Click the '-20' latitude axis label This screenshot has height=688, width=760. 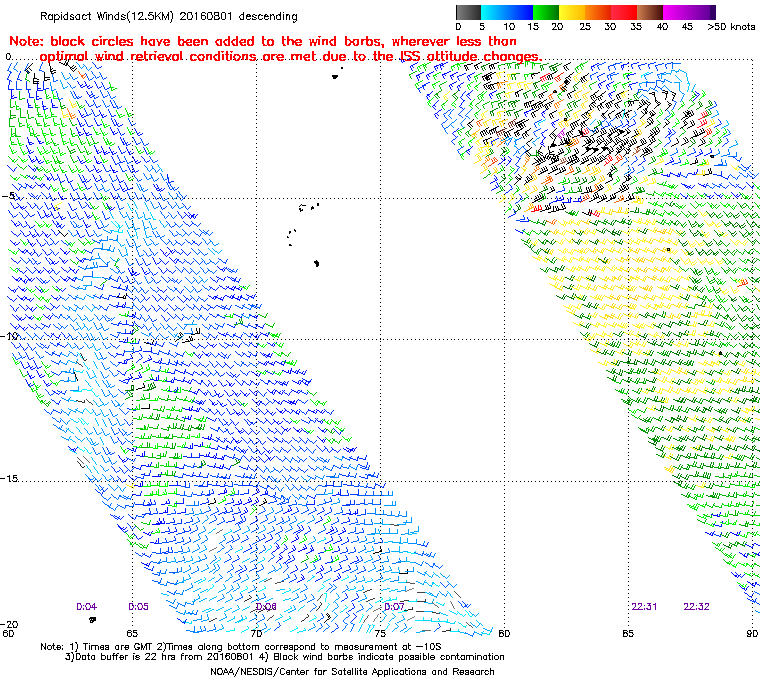click(9, 624)
